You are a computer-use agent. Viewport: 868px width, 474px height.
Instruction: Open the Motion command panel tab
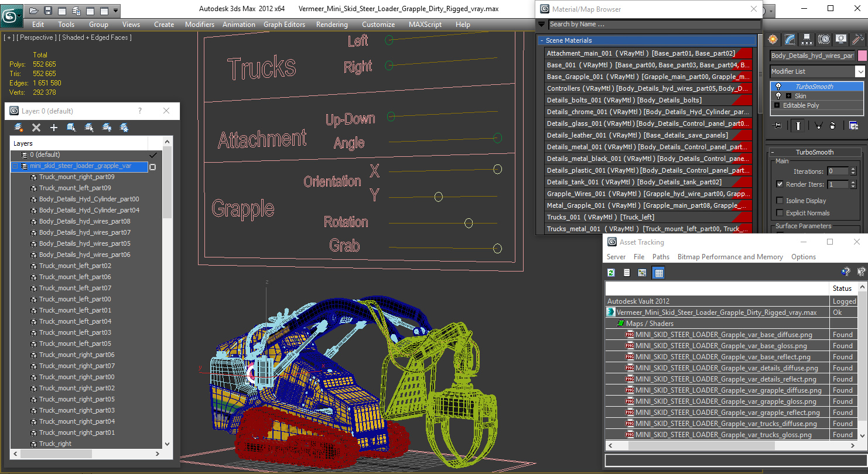pyautogui.click(x=824, y=39)
